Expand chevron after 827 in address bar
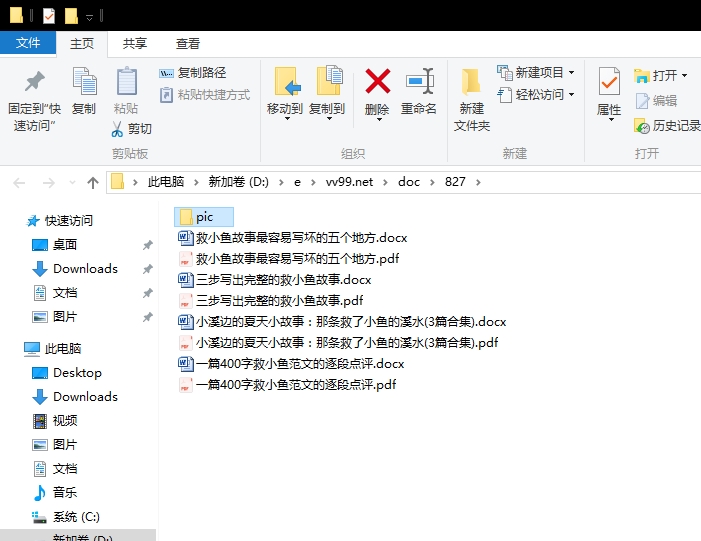Image resolution: width=701 pixels, height=541 pixels. click(478, 182)
